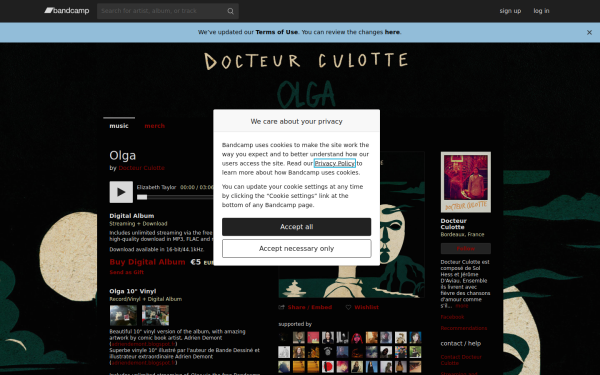Follow the 'here' link in the banner
The width and height of the screenshot is (600, 375).
[392, 32]
